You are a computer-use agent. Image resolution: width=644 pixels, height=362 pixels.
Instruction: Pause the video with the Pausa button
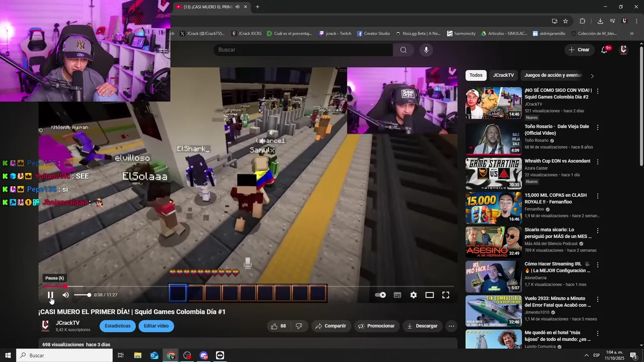pyautogui.click(x=50, y=295)
